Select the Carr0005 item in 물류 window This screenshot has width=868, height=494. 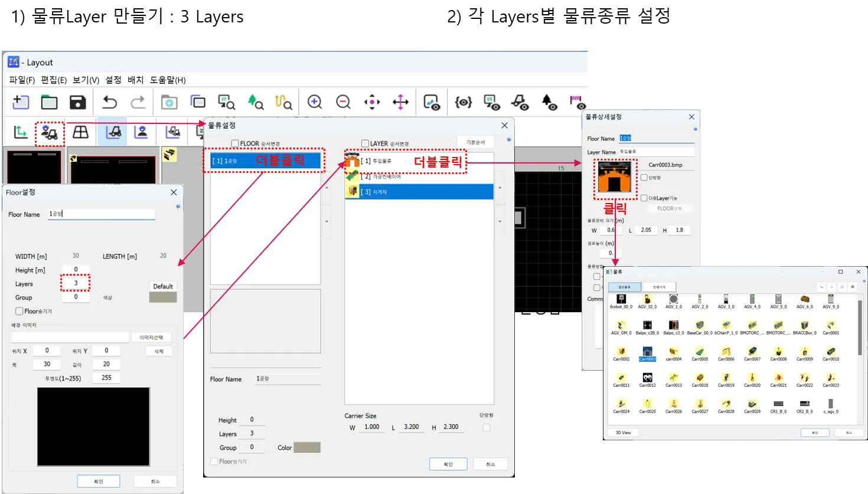700,354
